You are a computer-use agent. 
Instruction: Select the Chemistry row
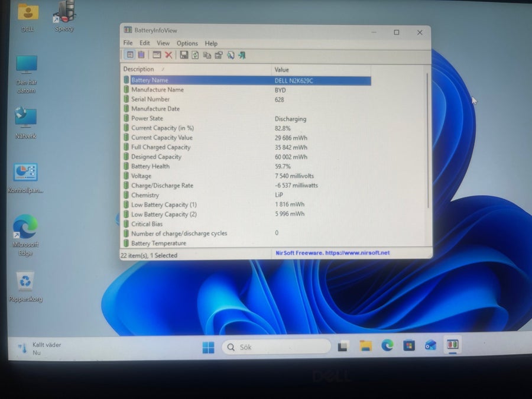point(246,195)
